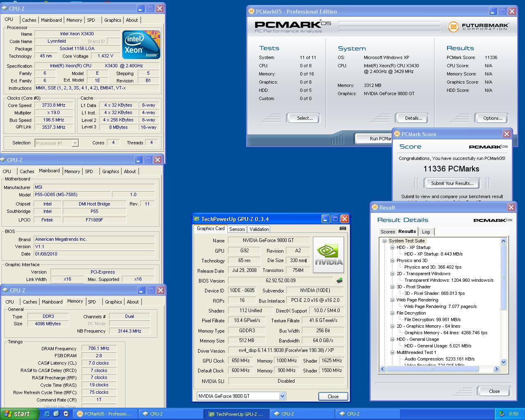525x420 pixels.
Task: Collapse the File Decryption node
Action: (x=392, y=313)
